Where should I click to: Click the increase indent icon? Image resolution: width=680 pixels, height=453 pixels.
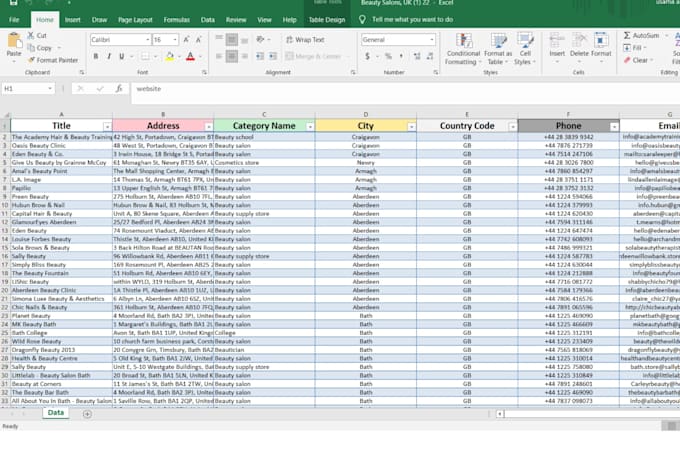pyautogui.click(x=273, y=56)
